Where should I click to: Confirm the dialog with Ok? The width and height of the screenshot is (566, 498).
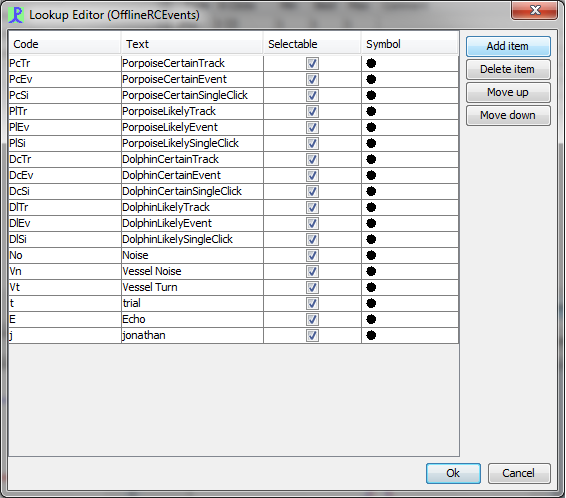[x=453, y=473]
